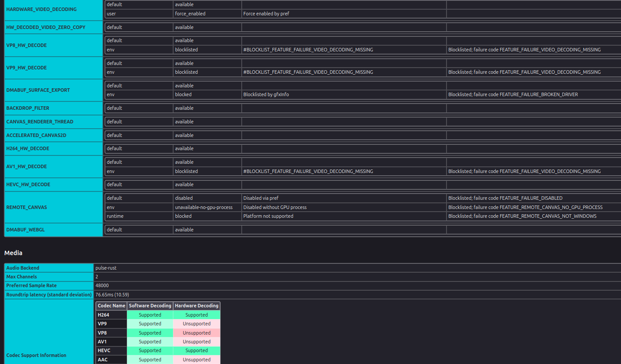The image size is (621, 364).
Task: Click the VP9 hardware decoding 'Unsupported' cell
Action: (197, 324)
